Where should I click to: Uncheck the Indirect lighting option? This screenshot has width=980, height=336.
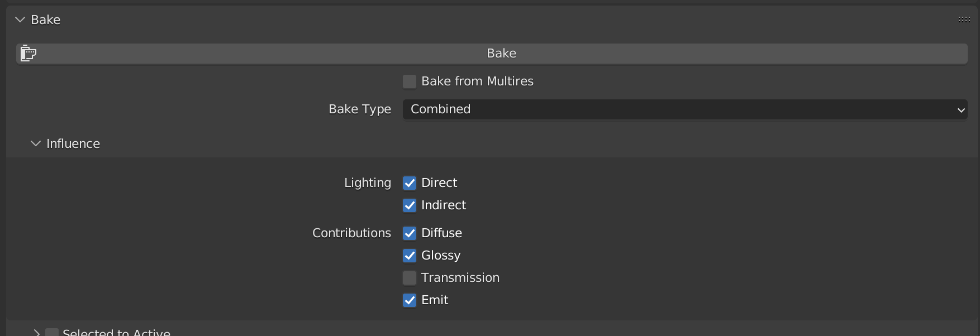(x=410, y=205)
